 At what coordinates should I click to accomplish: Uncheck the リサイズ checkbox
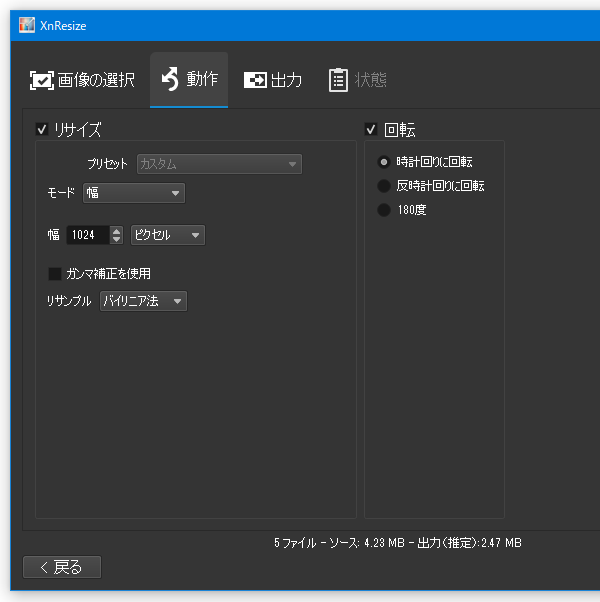coord(42,129)
